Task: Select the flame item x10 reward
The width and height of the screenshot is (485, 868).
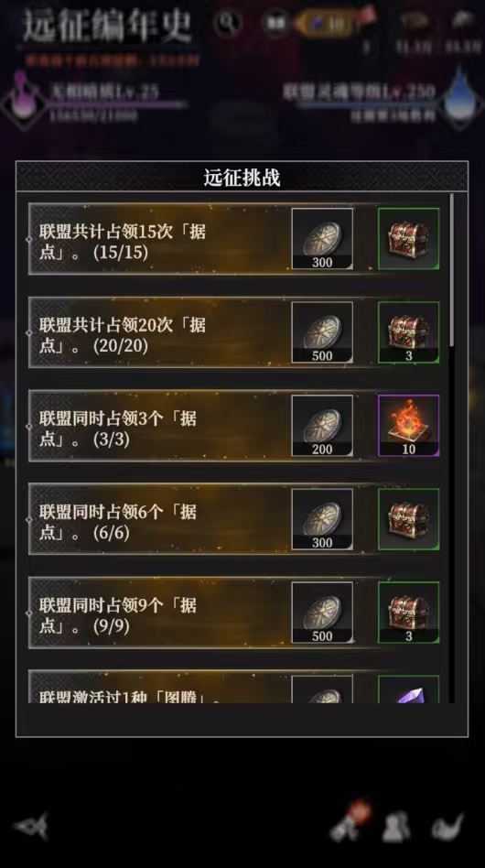Action: pos(409,426)
